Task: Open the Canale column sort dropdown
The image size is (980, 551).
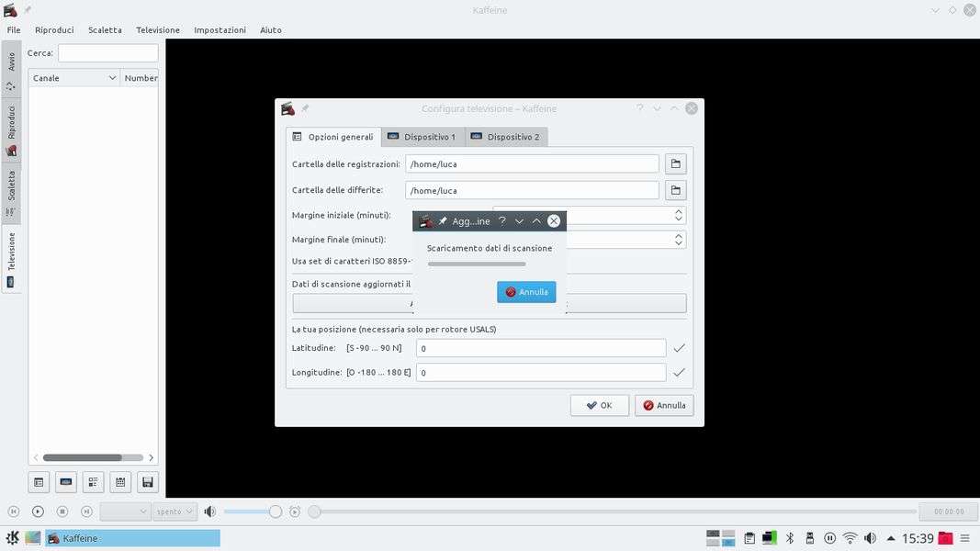Action: point(112,78)
